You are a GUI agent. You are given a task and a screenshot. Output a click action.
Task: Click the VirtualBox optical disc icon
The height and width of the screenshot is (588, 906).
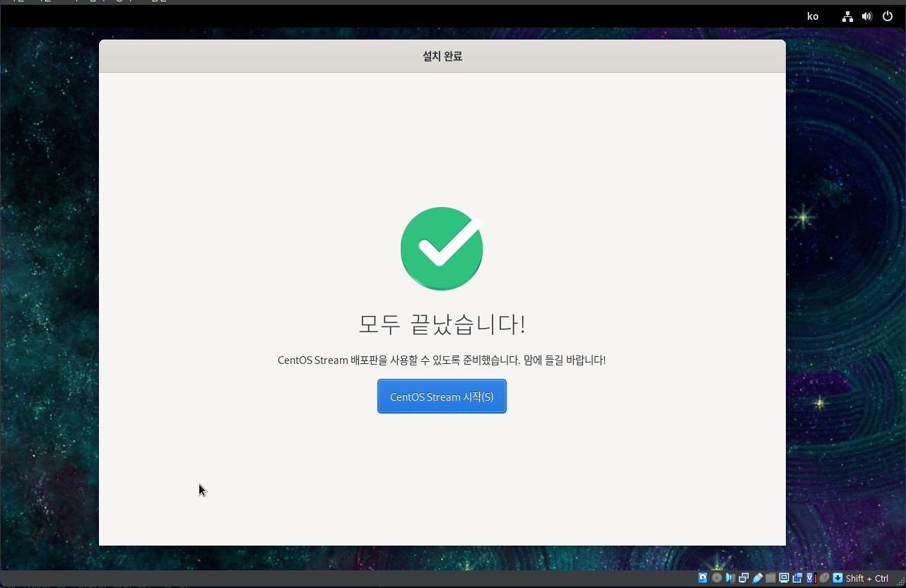[717, 578]
